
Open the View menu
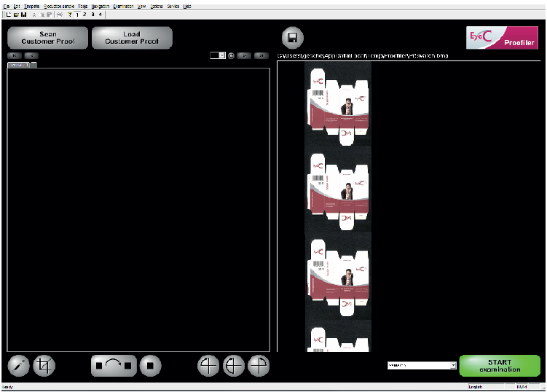[141, 7]
